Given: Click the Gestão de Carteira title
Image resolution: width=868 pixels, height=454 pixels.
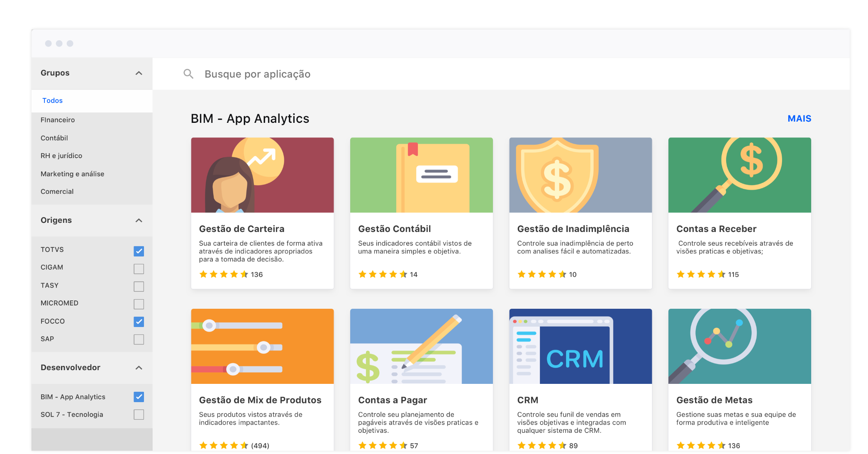Looking at the screenshot, I should coord(242,229).
